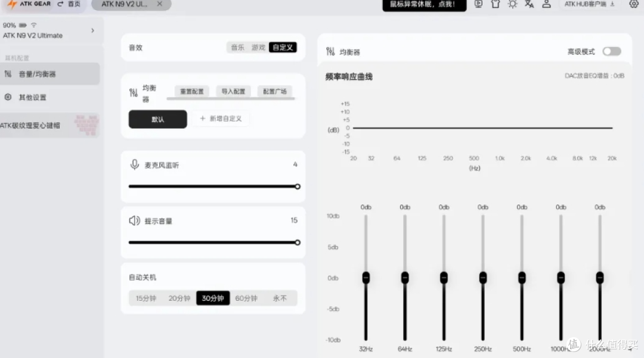Screen dimensions: 644x358
Task: Expand the ATK N9 V2 Ultimate device chevron
Action: click(93, 30)
